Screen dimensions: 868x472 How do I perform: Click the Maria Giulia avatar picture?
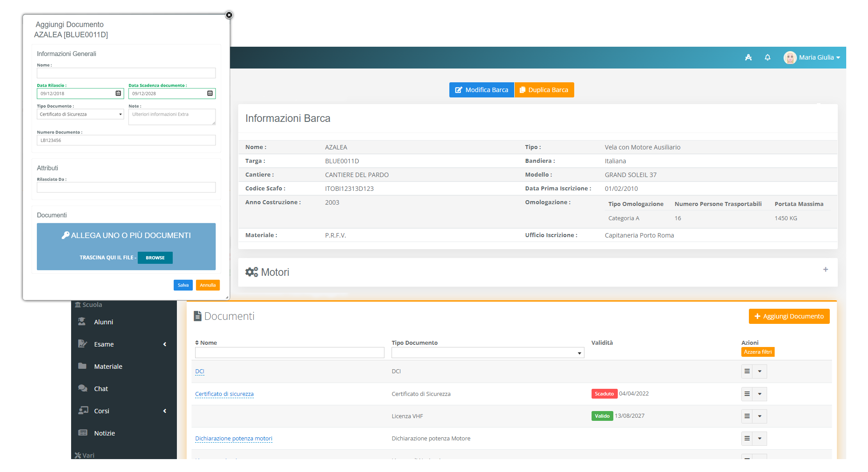click(790, 57)
